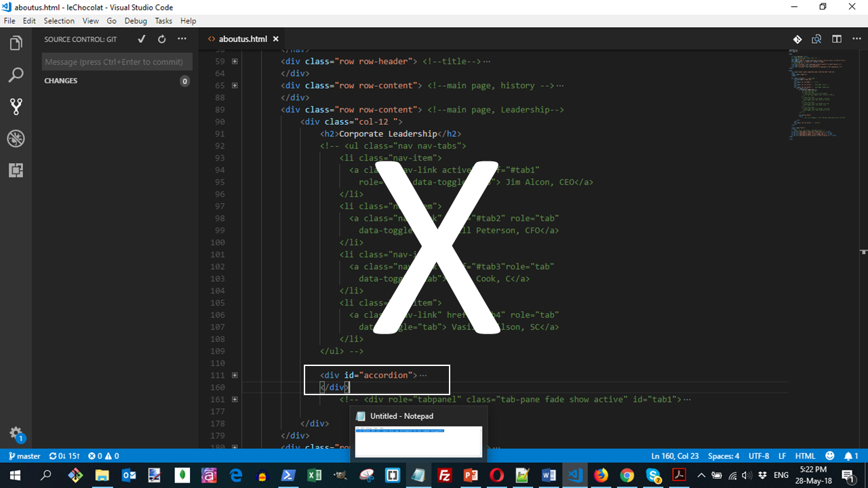Open the Search view in activity bar

(x=16, y=75)
